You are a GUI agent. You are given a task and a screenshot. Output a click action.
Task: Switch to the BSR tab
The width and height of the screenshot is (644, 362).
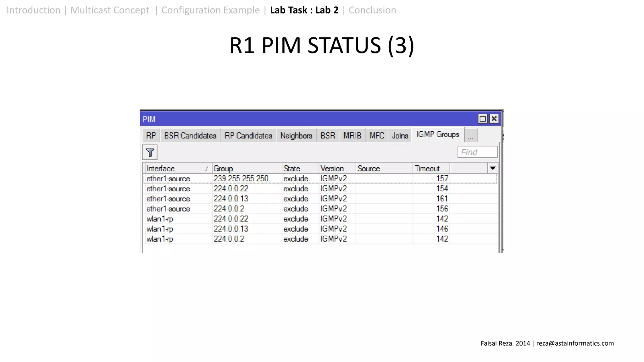point(328,136)
